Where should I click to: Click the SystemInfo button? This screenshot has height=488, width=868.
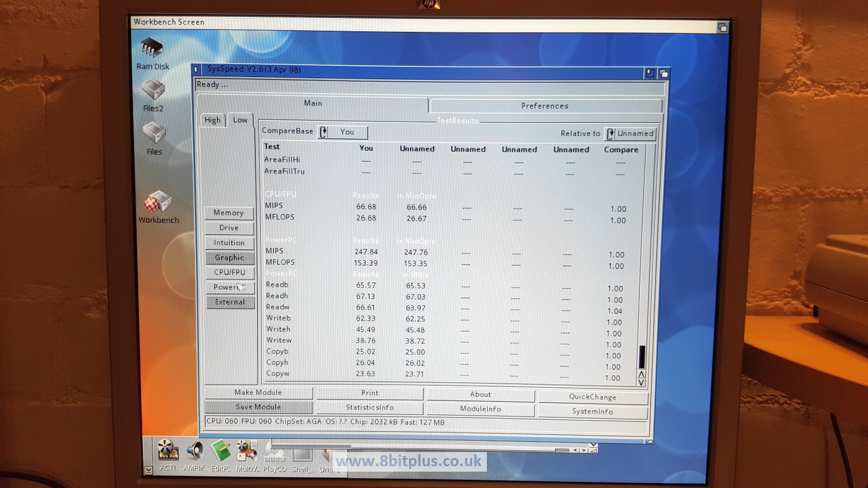pyautogui.click(x=592, y=412)
